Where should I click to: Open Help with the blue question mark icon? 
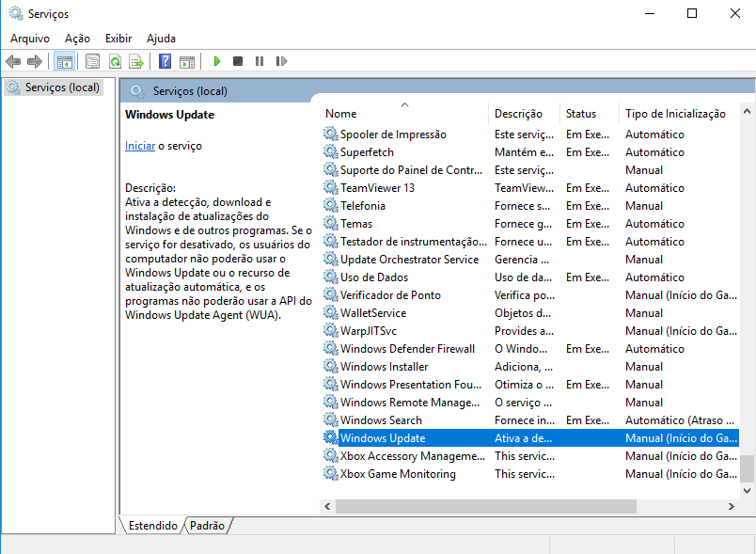(x=165, y=61)
